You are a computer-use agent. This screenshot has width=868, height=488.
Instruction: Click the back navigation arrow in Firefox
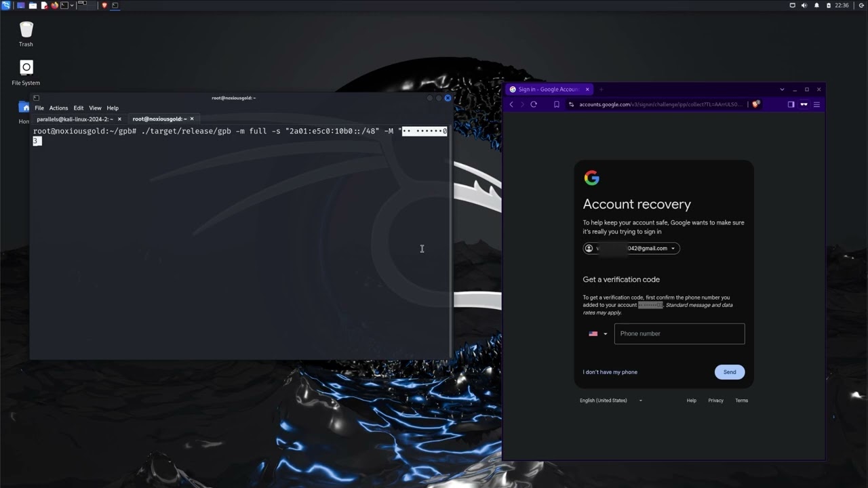[511, 104]
